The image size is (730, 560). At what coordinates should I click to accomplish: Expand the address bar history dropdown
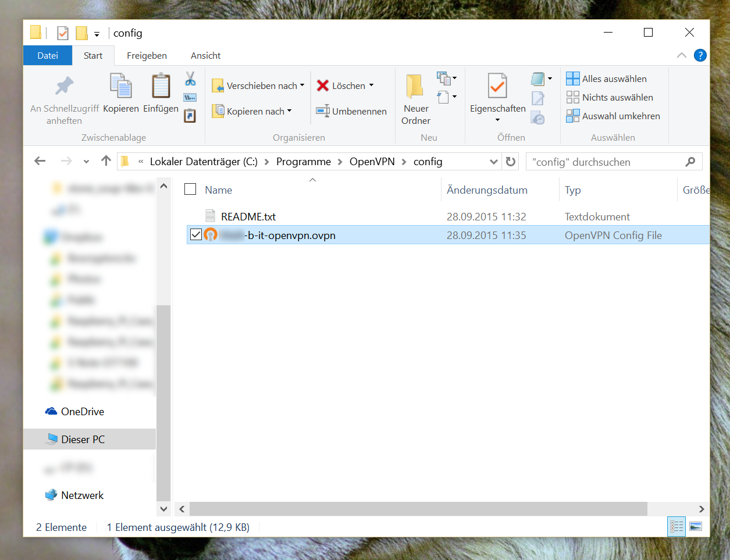[x=493, y=162]
